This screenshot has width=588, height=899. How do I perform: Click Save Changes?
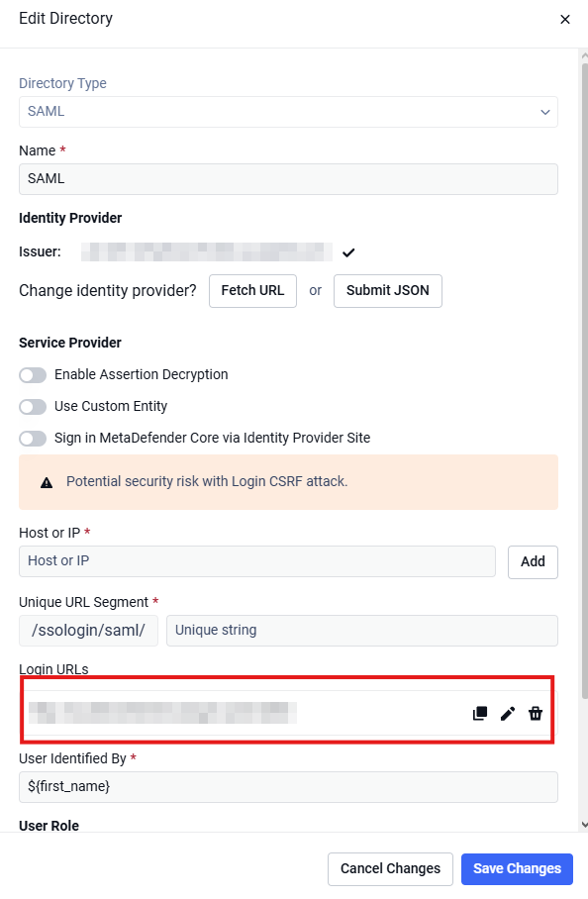(517, 868)
